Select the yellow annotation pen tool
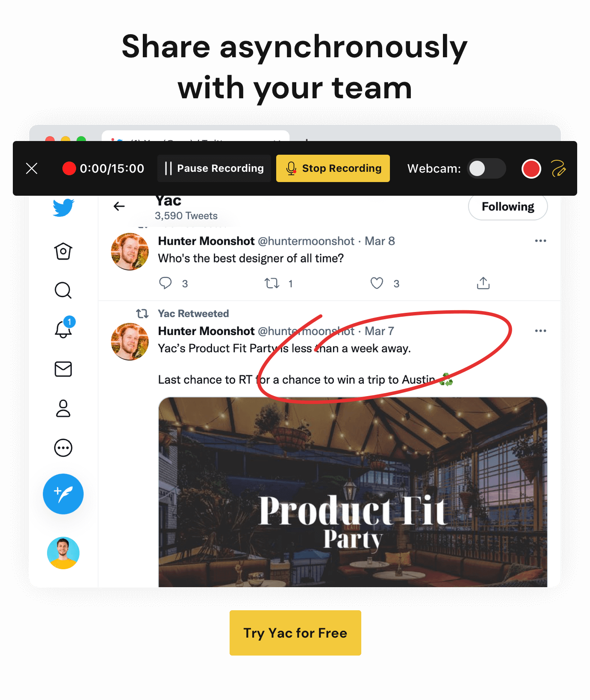This screenshot has width=590, height=700. pyautogui.click(x=558, y=168)
